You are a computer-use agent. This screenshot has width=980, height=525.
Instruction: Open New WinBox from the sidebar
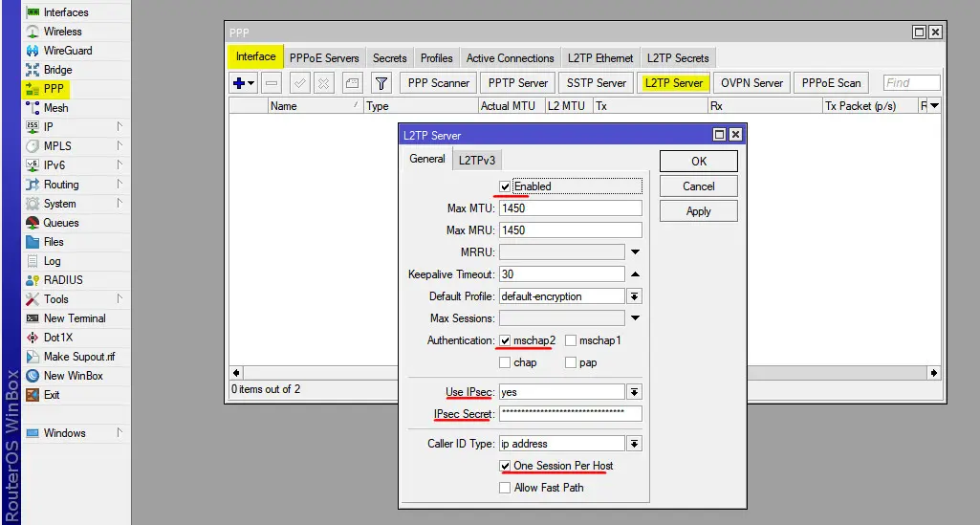coord(33,376)
